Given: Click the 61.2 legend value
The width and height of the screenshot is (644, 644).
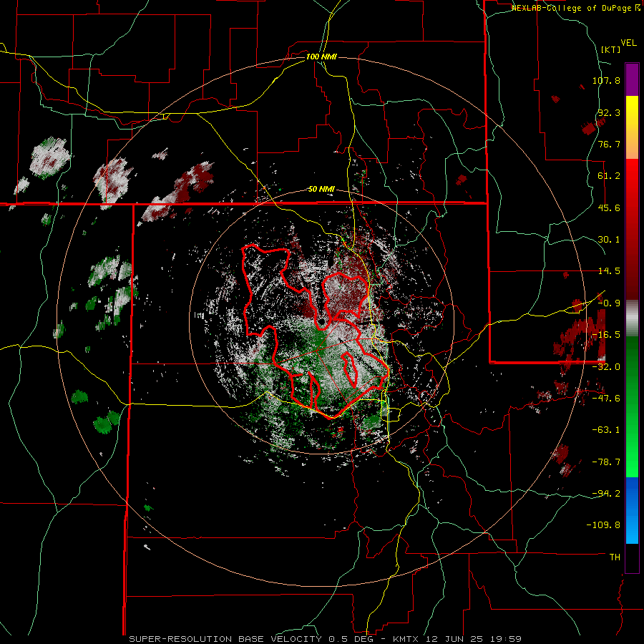Looking at the screenshot, I should 609,176.
